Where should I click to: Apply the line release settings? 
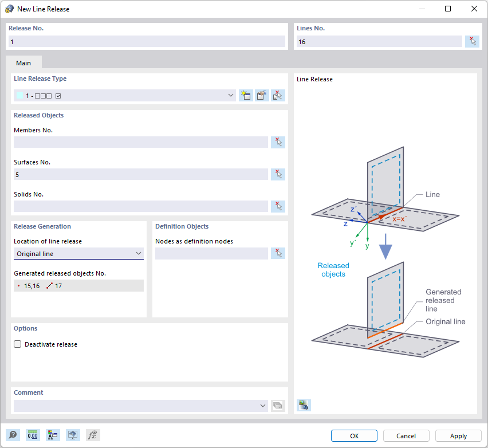click(x=458, y=435)
